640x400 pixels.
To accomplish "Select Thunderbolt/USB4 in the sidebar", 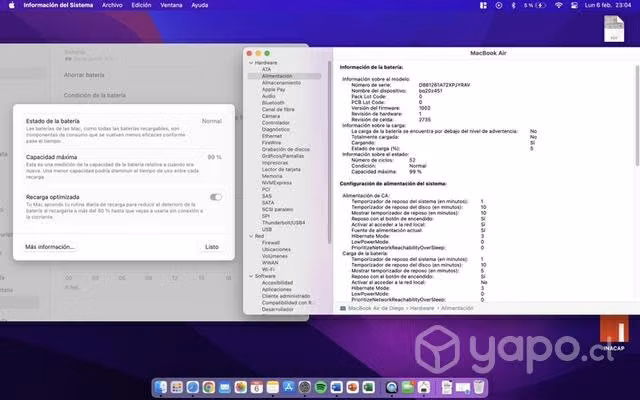I will click(283, 223).
